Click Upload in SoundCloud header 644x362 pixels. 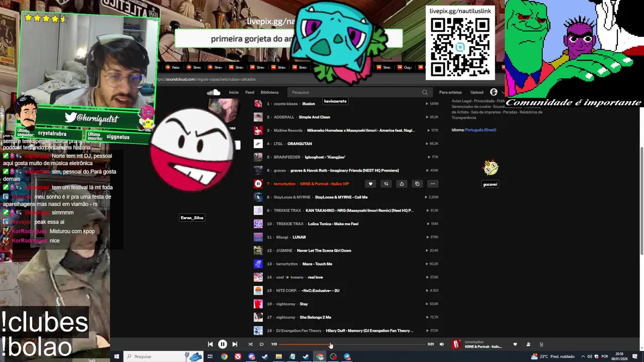click(x=476, y=93)
